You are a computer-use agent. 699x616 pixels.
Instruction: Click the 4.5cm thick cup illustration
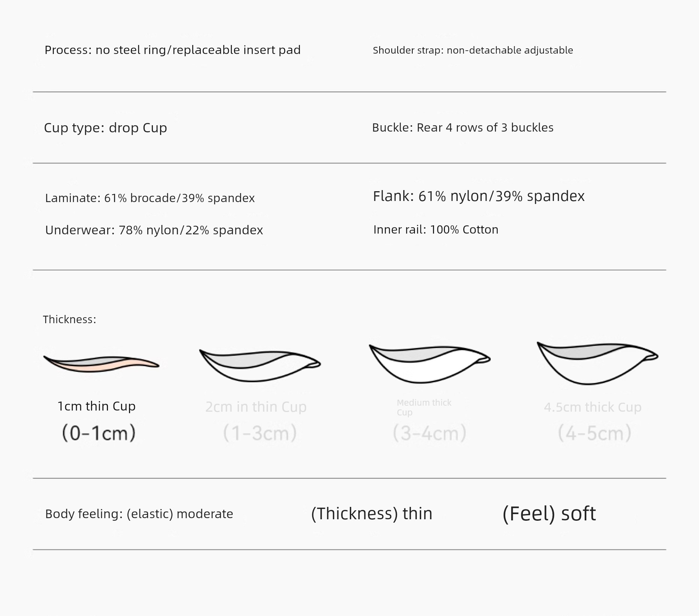coord(597,363)
